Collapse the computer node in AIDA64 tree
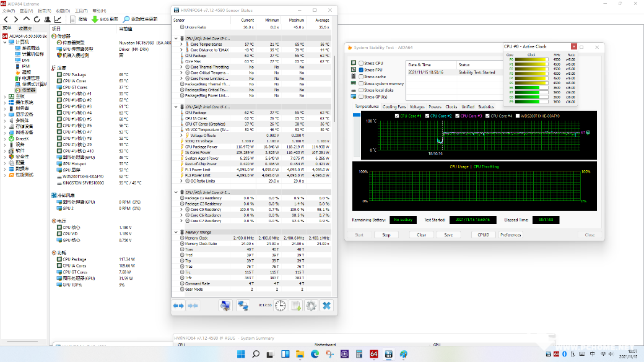The height and width of the screenshot is (362, 644). 5,42
